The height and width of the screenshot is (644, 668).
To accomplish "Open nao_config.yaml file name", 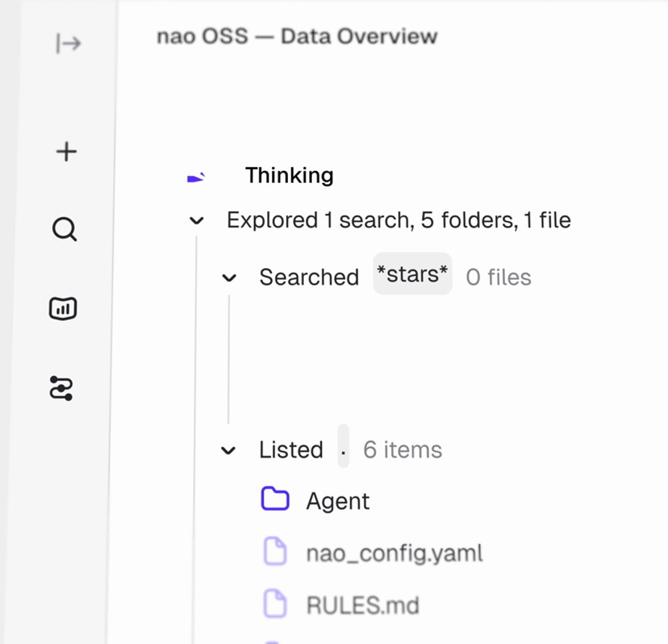I will point(395,553).
